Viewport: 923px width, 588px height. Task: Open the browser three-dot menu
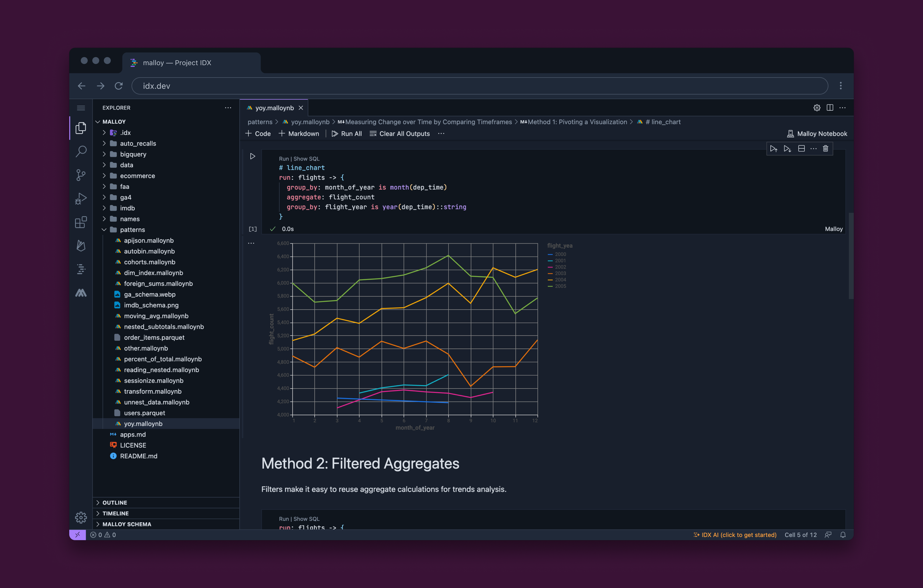coord(841,86)
